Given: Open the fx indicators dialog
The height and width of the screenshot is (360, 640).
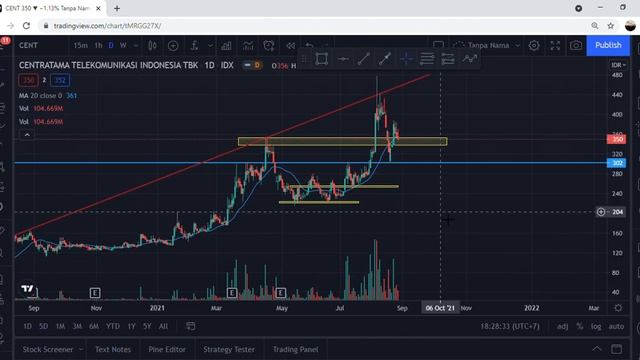Looking at the screenshot, I should (194, 46).
